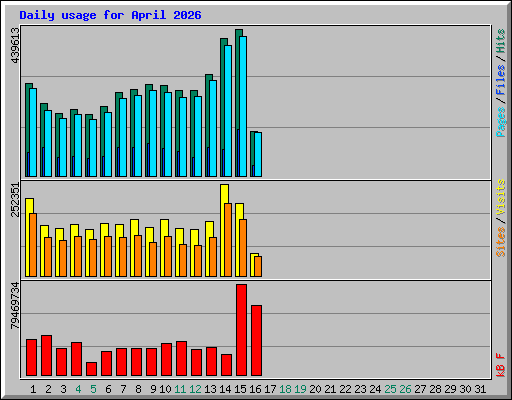Click the Files legend label

pyautogui.click(x=501, y=80)
